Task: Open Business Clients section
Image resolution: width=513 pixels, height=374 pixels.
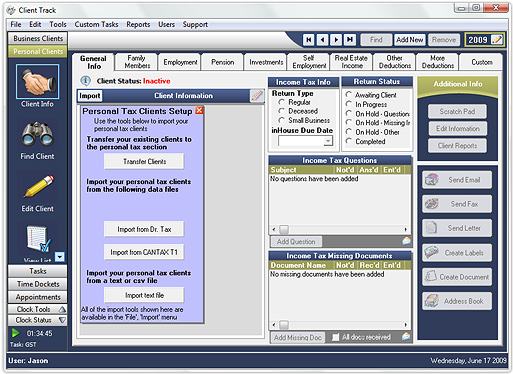Action: pos(38,38)
